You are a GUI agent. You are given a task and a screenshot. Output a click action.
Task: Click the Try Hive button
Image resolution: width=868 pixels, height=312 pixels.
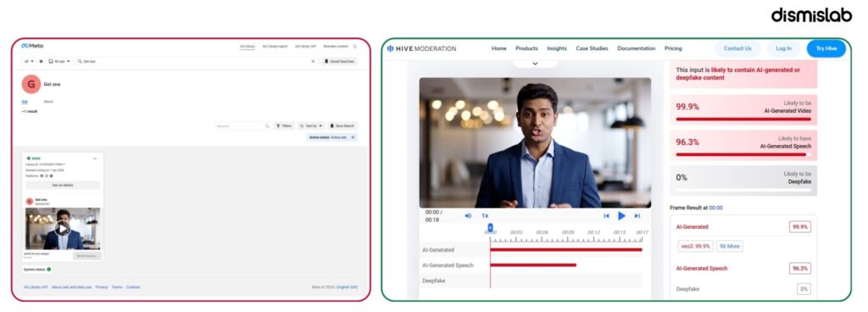pyautogui.click(x=826, y=48)
